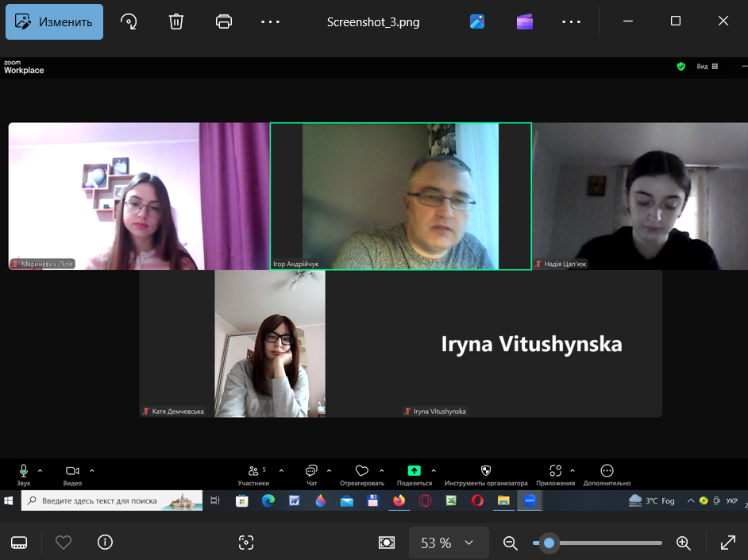Open the Clipchamp video editor icon
Viewport: 748px width, 560px height.
[524, 22]
